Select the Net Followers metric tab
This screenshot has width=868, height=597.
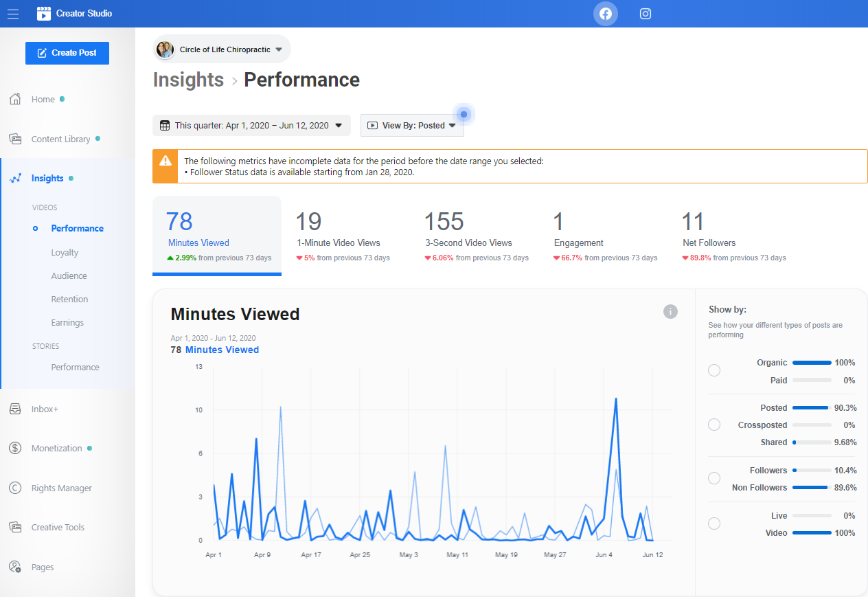point(733,236)
